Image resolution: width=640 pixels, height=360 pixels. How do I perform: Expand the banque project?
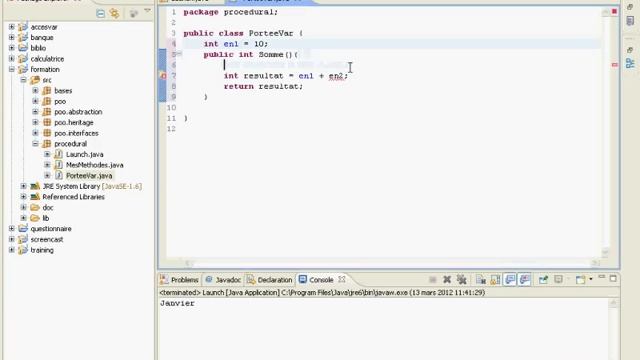(x=11, y=38)
